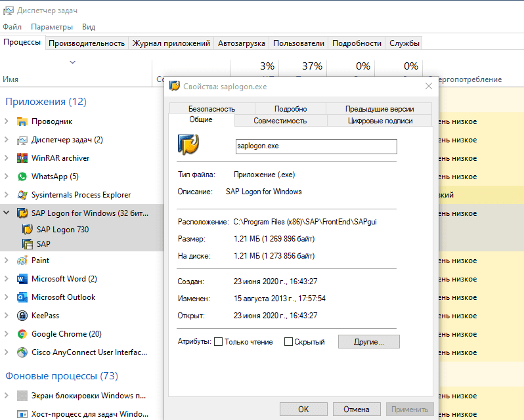The height and width of the screenshot is (420, 524).
Task: Click the Microsoft Word icon
Action: pyautogui.click(x=22, y=279)
